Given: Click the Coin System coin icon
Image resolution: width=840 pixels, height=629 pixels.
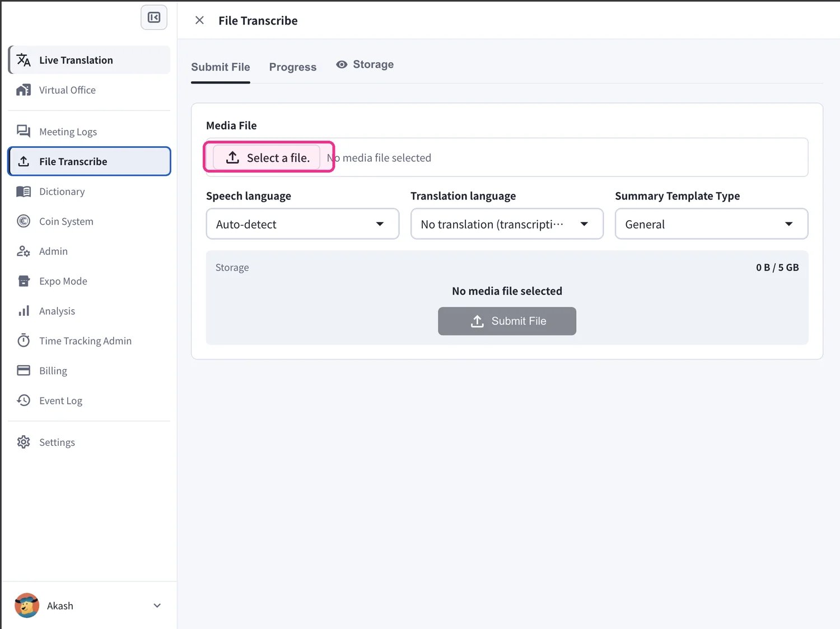Looking at the screenshot, I should tap(24, 221).
